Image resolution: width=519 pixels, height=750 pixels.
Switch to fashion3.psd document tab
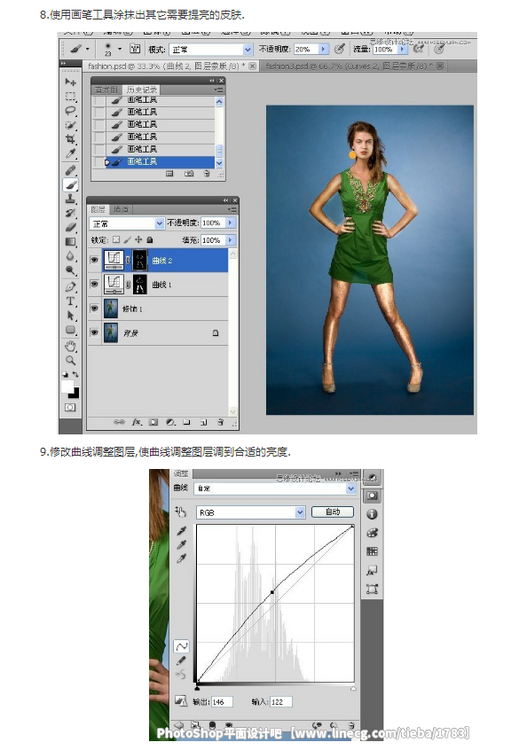point(355,66)
